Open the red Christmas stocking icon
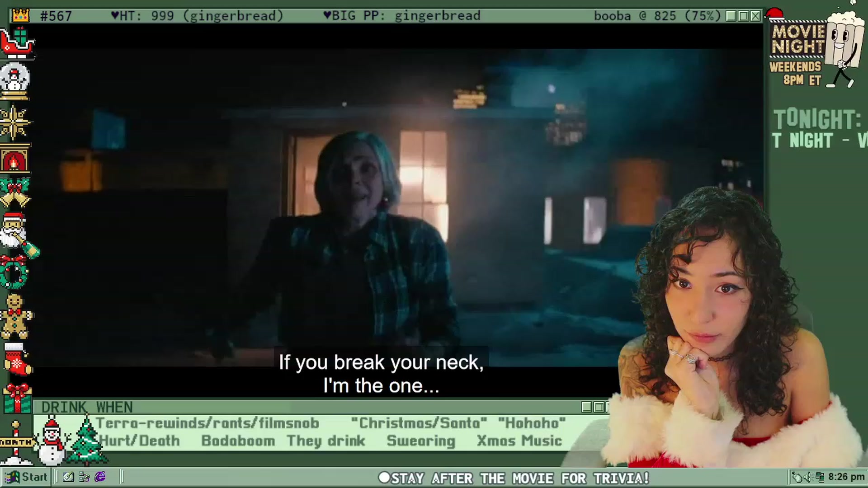This screenshot has height=488, width=868. (17, 359)
